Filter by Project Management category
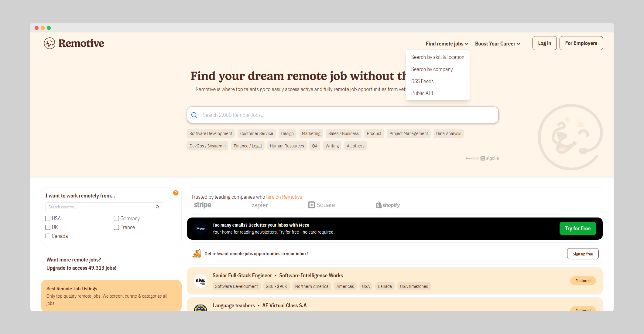The image size is (644, 334). [x=409, y=133]
